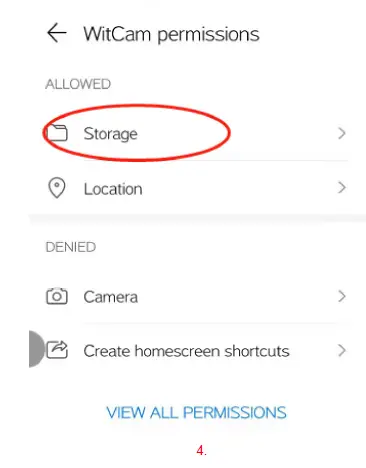
Task: Tap the gray floating half-circle handle at left edge
Action: pyautogui.click(x=37, y=349)
